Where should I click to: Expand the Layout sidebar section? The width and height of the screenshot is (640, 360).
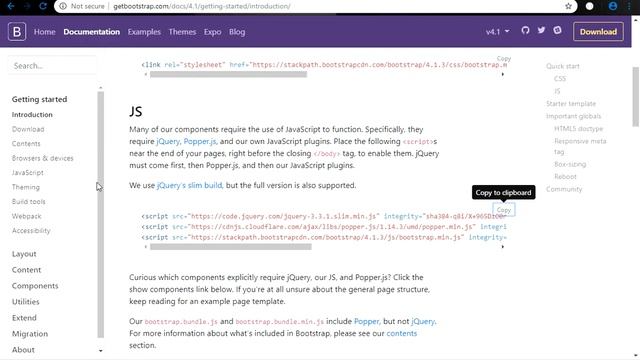point(24,254)
